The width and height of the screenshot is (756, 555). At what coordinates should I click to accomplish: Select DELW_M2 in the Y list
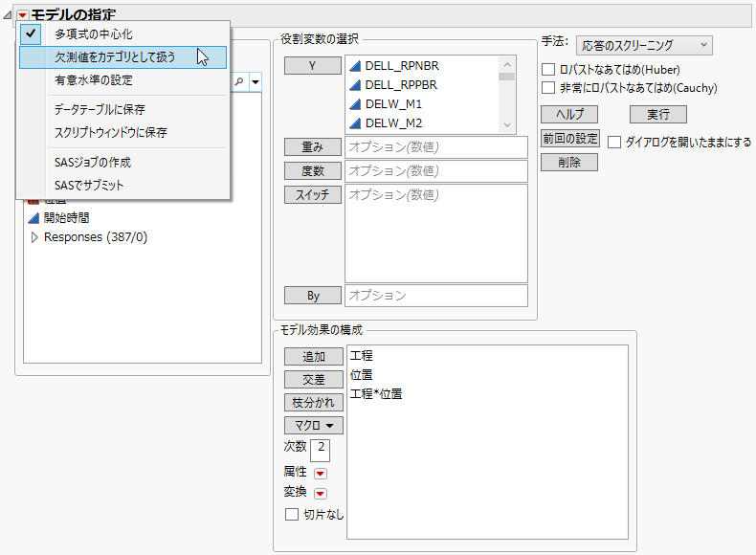pos(393,123)
